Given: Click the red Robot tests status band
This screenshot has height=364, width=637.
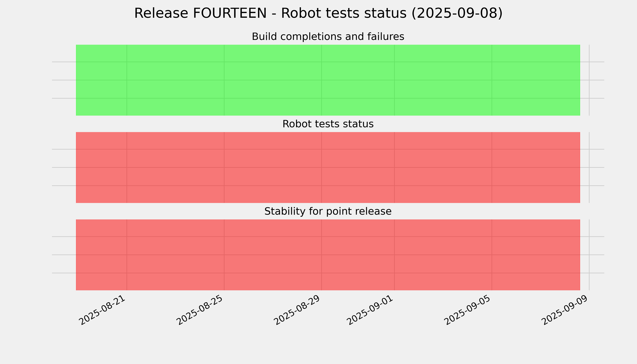Looking at the screenshot, I should 328,167.
